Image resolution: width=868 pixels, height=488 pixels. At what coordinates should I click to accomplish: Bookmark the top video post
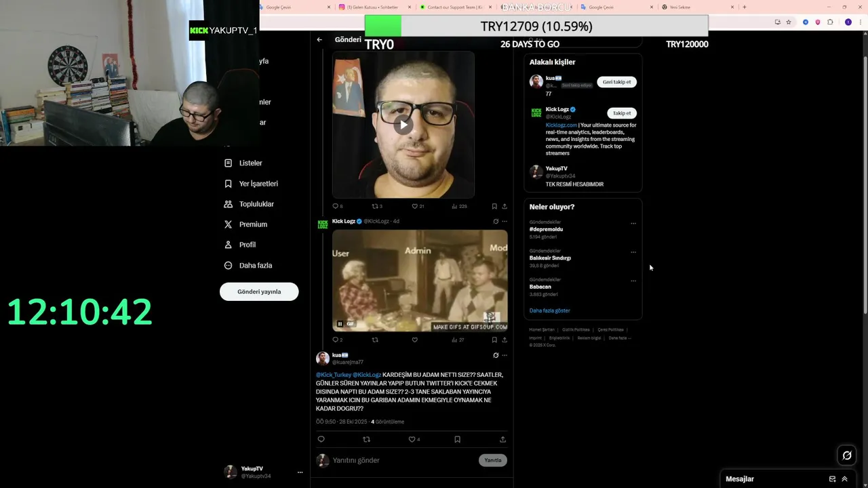[x=494, y=206]
